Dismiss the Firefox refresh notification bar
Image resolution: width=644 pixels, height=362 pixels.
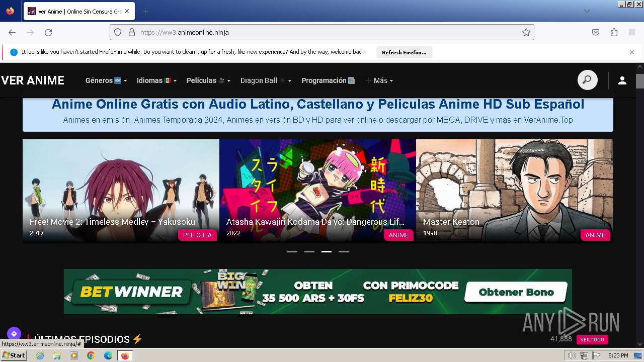tap(632, 52)
